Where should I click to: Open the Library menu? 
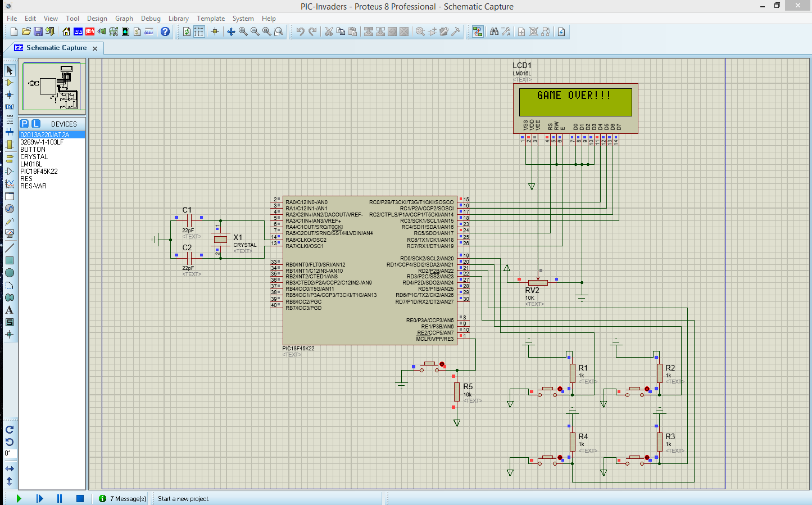[x=179, y=19]
